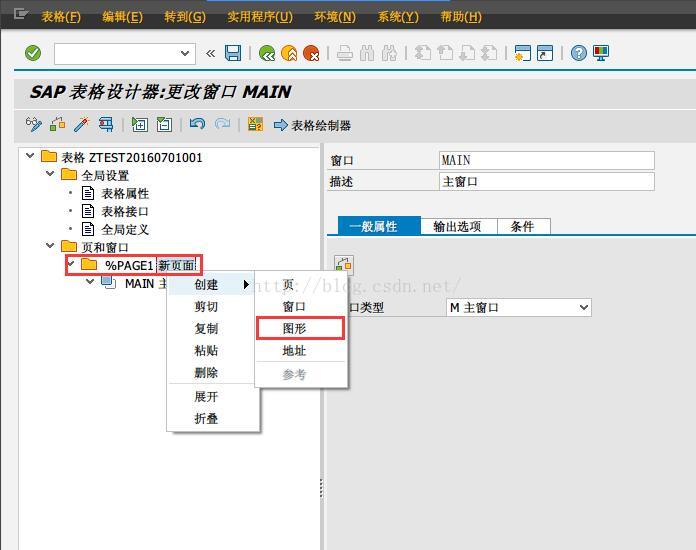Screen dimensions: 696x550
Task: Click the Find Next binoculars icon
Action: pyautogui.click(x=389, y=53)
